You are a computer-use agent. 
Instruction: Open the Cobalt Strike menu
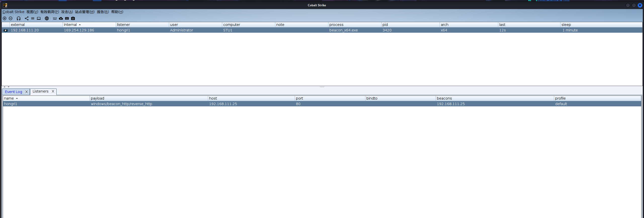(x=13, y=12)
